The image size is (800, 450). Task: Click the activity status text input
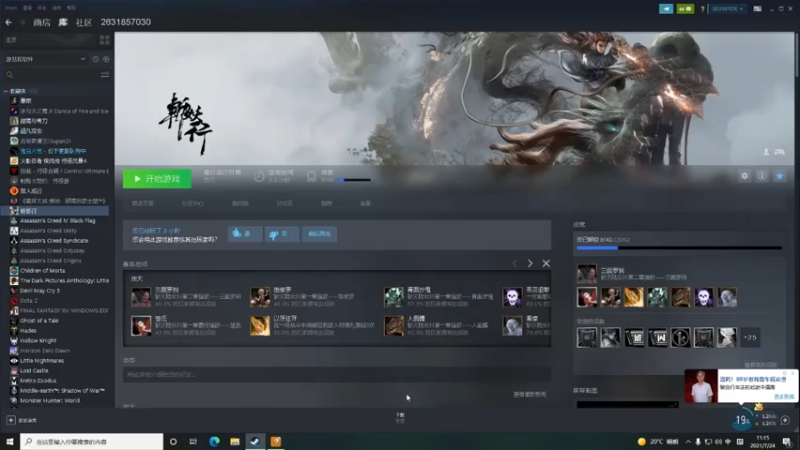coord(337,374)
